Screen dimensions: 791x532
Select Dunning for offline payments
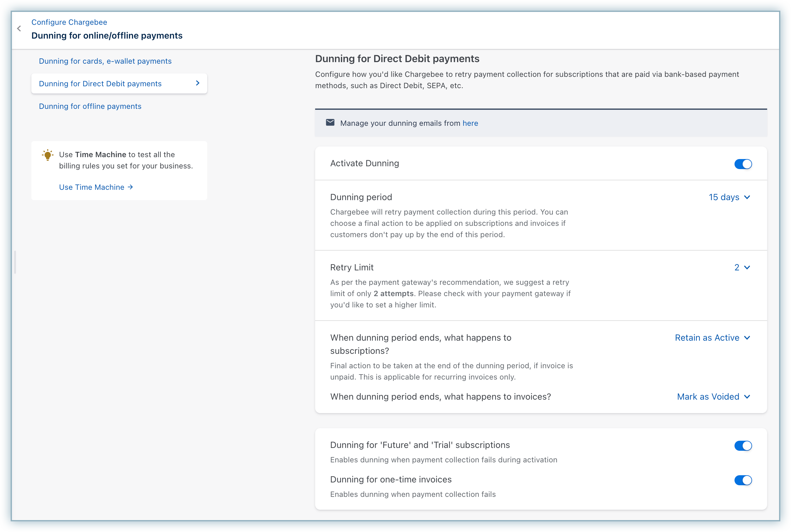click(x=90, y=106)
